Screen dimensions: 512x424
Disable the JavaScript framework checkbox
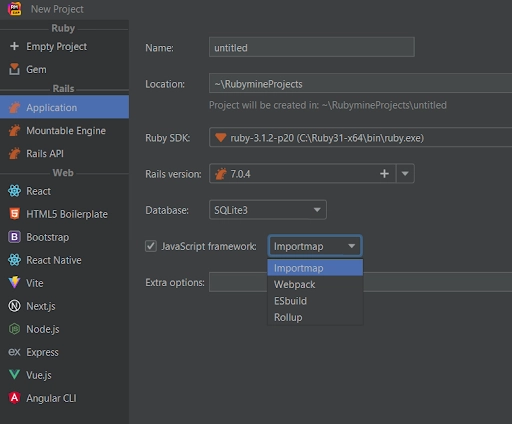pyautogui.click(x=151, y=246)
